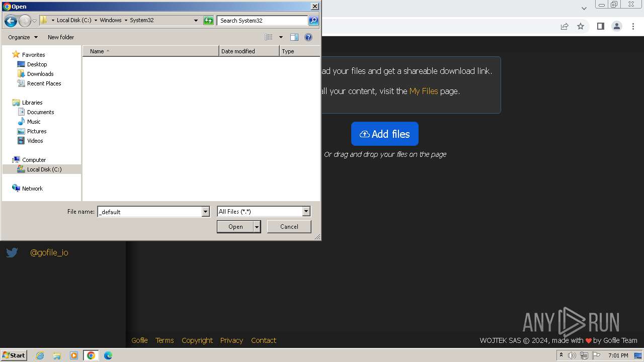Open Privacy footer link

(231, 340)
